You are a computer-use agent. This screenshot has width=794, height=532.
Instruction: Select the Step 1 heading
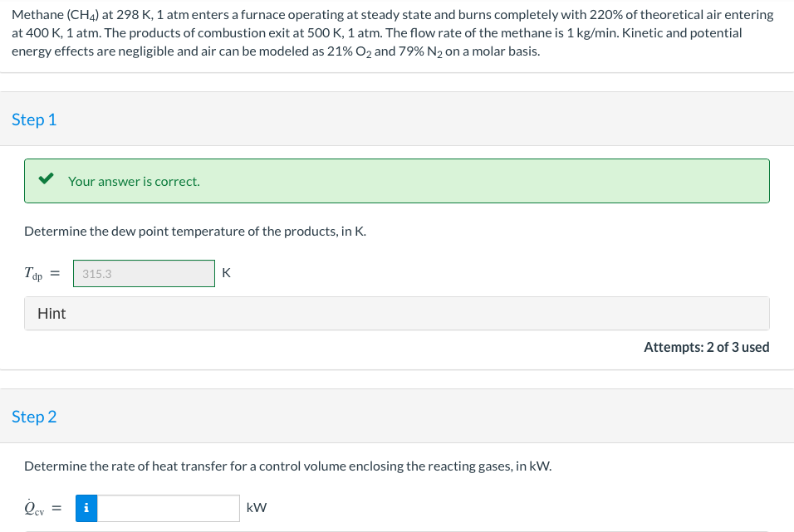coord(34,120)
